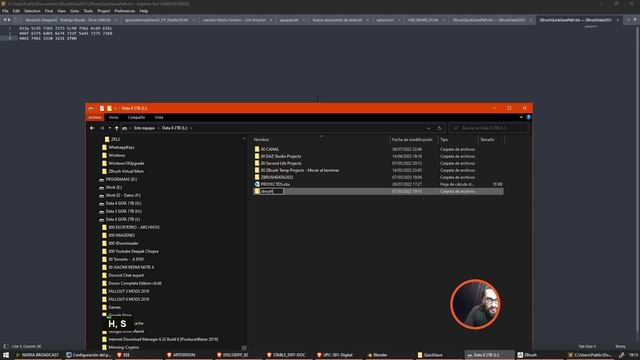640x360 pixels.
Task: Switch to the options.ini tab in Sublime Text
Action: (x=384, y=20)
